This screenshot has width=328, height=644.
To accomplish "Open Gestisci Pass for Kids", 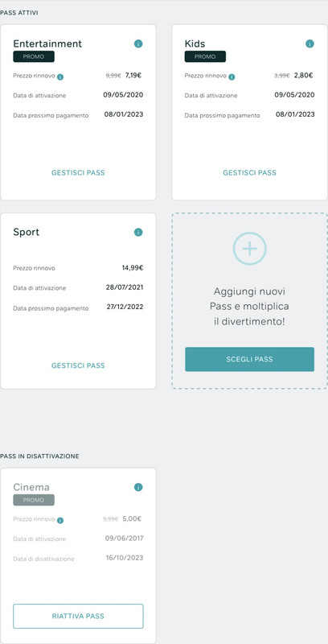I will coord(249,173).
